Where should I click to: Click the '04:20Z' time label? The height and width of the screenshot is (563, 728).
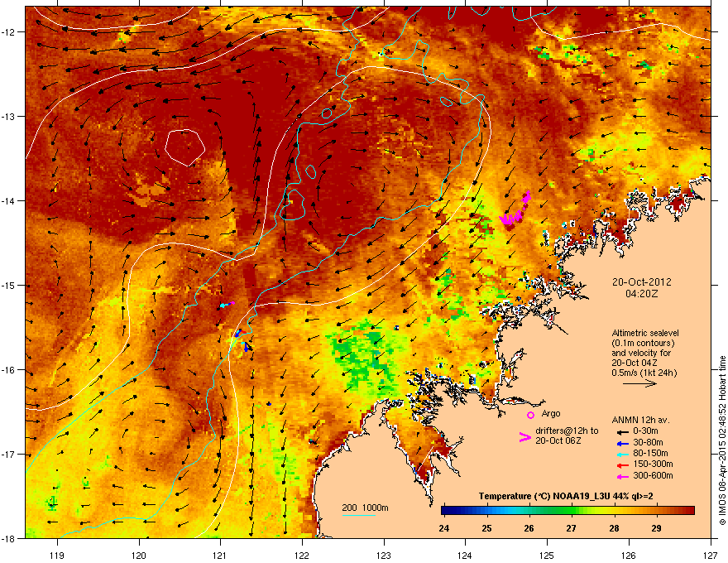pyautogui.click(x=642, y=294)
